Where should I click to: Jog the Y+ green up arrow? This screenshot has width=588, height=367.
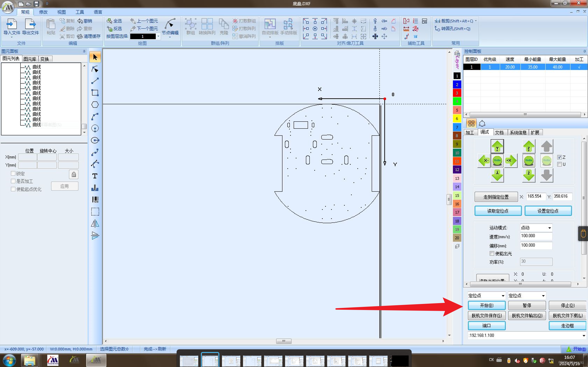click(497, 147)
